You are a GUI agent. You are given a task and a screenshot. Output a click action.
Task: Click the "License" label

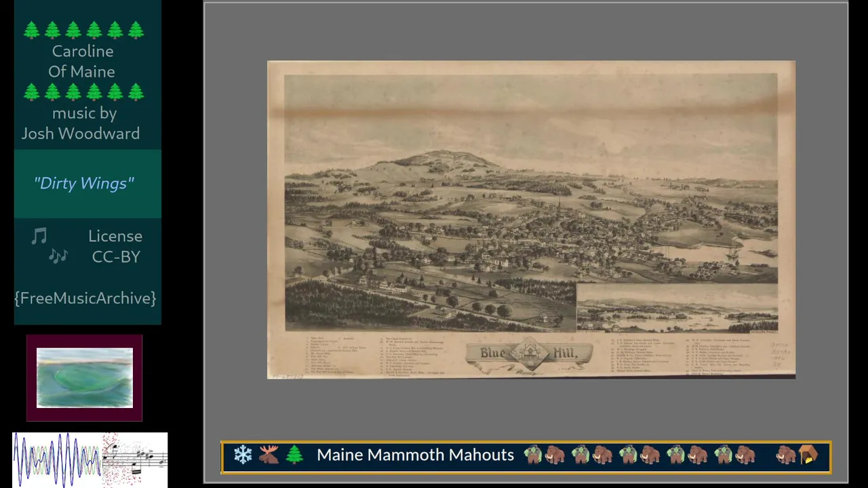(x=115, y=236)
